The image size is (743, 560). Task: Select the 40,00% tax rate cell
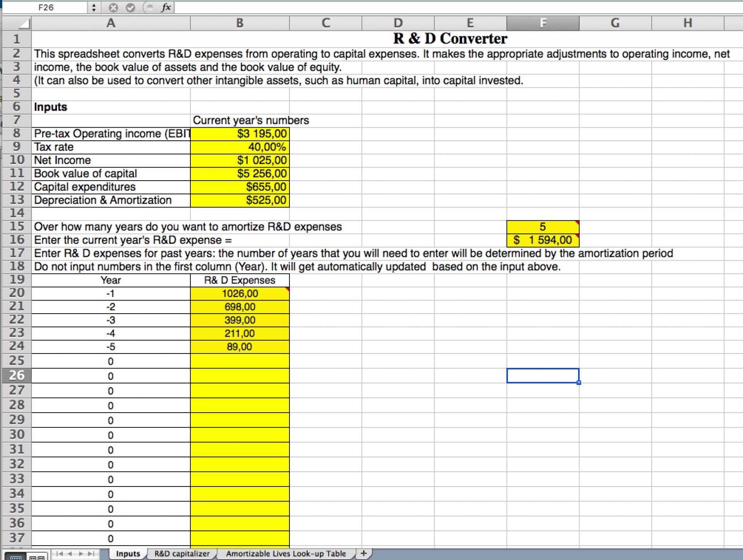(240, 147)
